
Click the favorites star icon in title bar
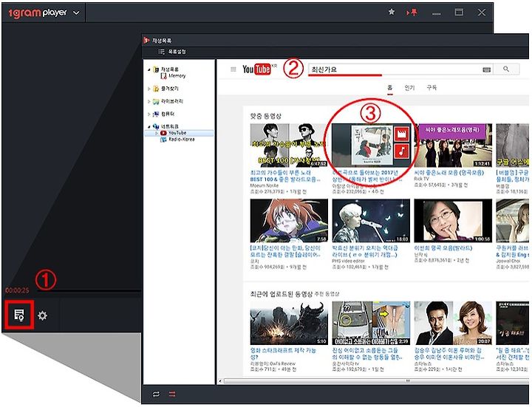click(x=391, y=13)
